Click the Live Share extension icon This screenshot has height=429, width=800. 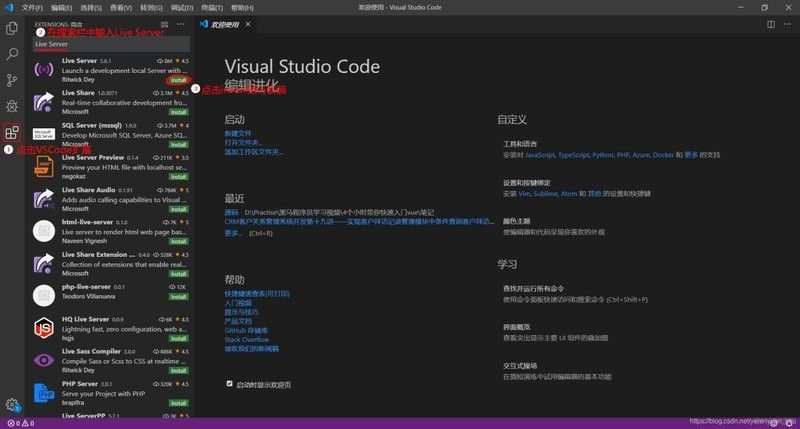coord(44,102)
